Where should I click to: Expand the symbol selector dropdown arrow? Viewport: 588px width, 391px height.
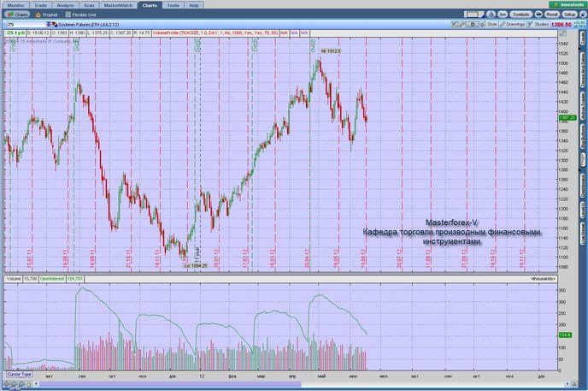(x=49, y=25)
